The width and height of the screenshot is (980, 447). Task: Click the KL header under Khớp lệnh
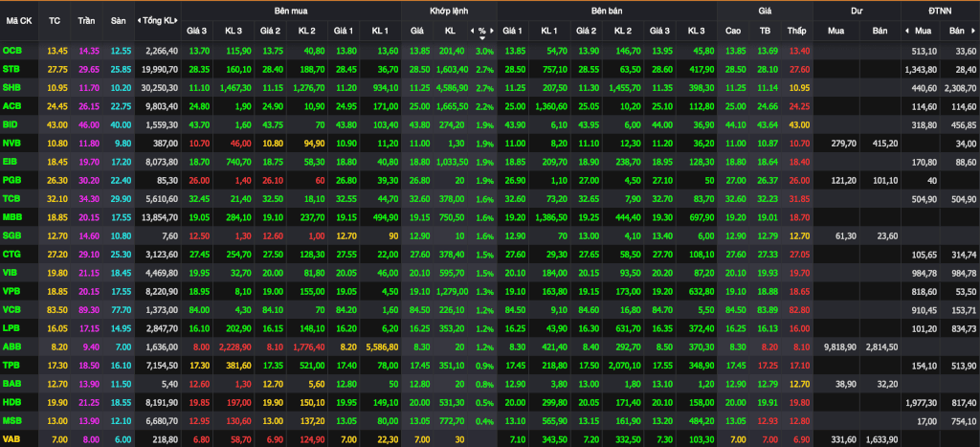pos(450,30)
